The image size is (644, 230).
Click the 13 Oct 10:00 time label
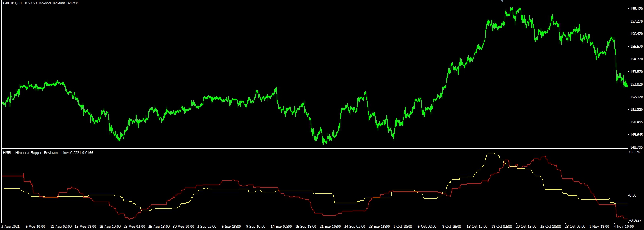pos(477,227)
